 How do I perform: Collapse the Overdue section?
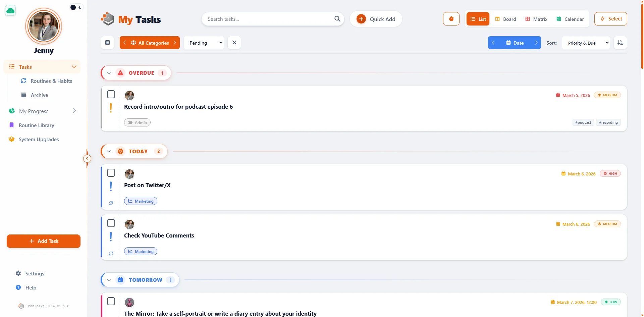point(109,73)
